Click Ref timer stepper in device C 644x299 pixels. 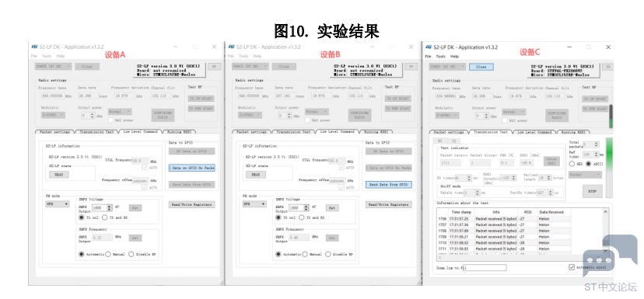(x=597, y=155)
